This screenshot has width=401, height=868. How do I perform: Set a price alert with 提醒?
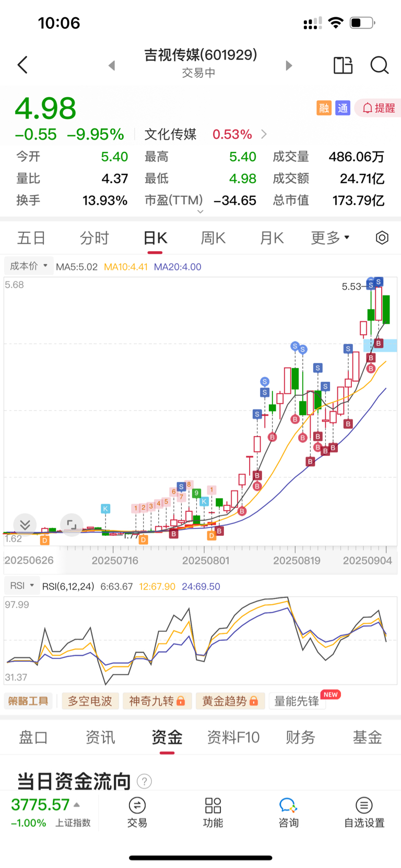(x=379, y=108)
